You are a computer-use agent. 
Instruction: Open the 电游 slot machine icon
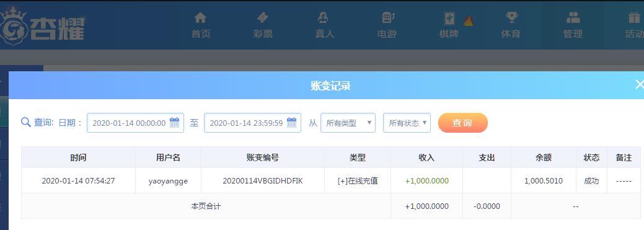point(388,17)
